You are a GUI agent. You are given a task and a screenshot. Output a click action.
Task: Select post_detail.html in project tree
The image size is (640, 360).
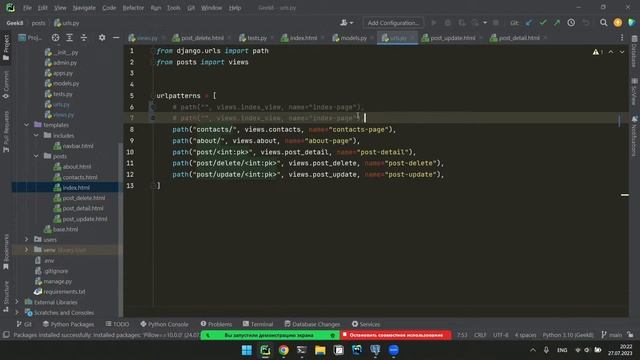pos(78,208)
